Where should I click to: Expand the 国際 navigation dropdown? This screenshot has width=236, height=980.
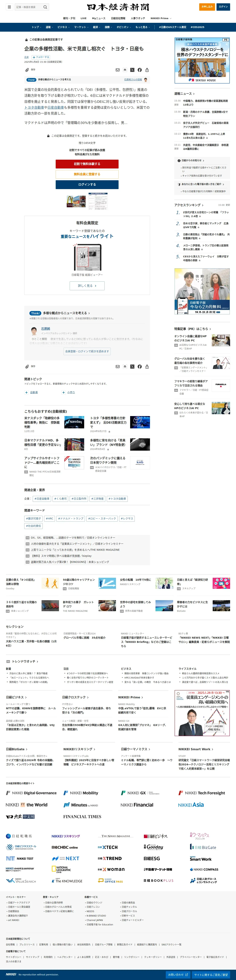109,27
